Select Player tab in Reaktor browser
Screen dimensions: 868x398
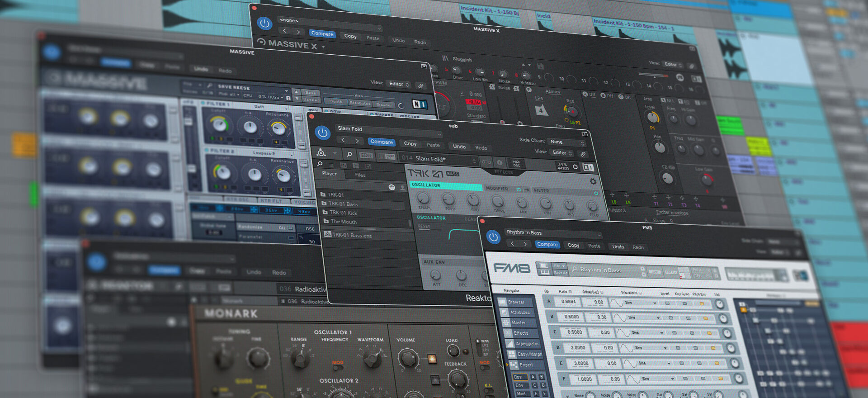coord(329,174)
